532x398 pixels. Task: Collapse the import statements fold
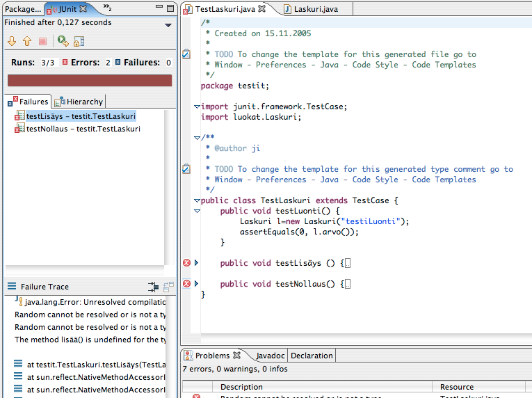(197, 106)
